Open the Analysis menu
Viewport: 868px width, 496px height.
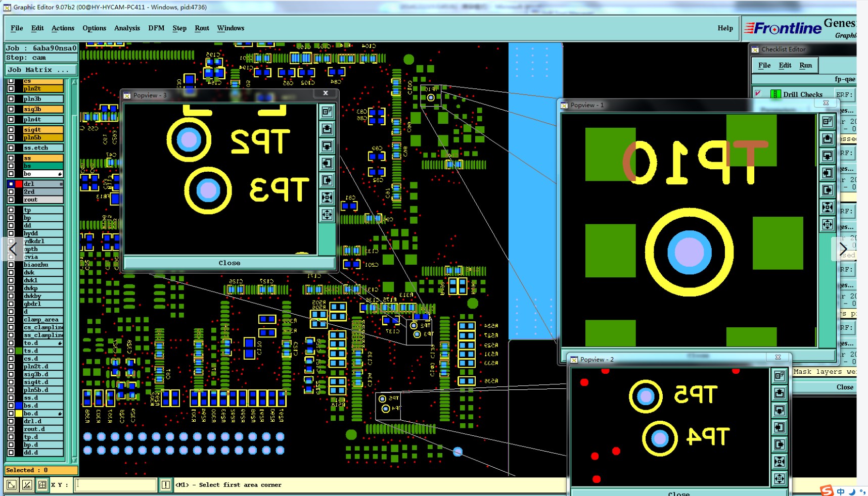coord(127,28)
